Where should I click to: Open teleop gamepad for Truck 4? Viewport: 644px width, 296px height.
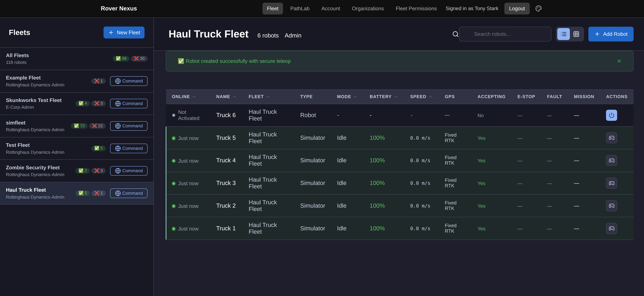click(x=611, y=160)
